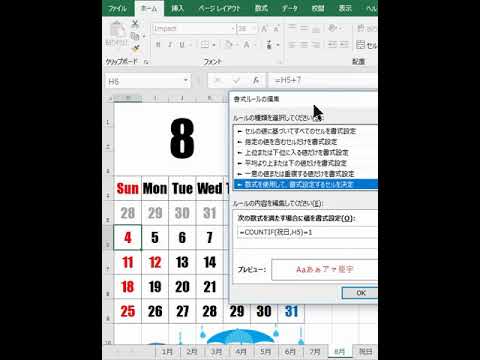Switch to the 表示 (View) ribbon tab

(x=345, y=8)
